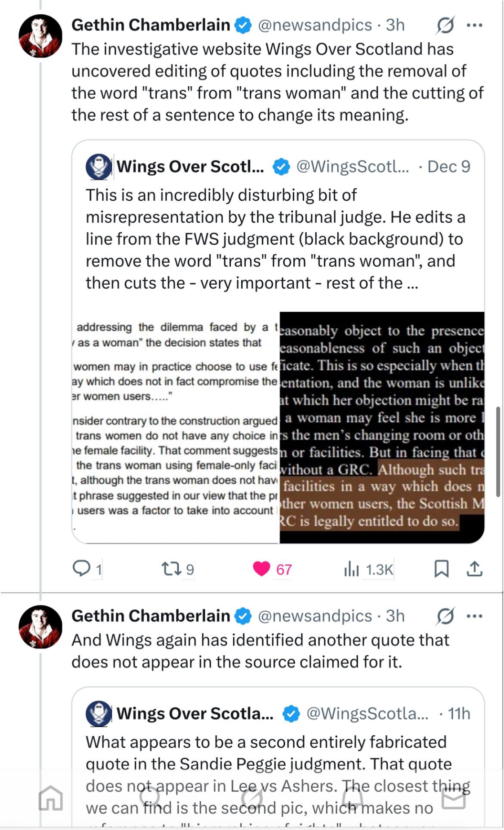Screen dimensions: 504x830
Task: Tap the Grok icon on the second tweet
Action: click(445, 616)
